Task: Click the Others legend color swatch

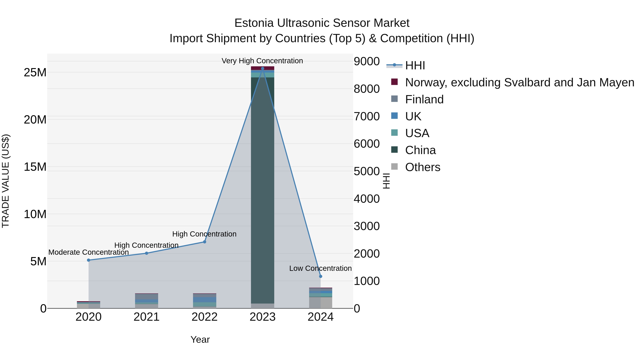Action: click(x=394, y=167)
